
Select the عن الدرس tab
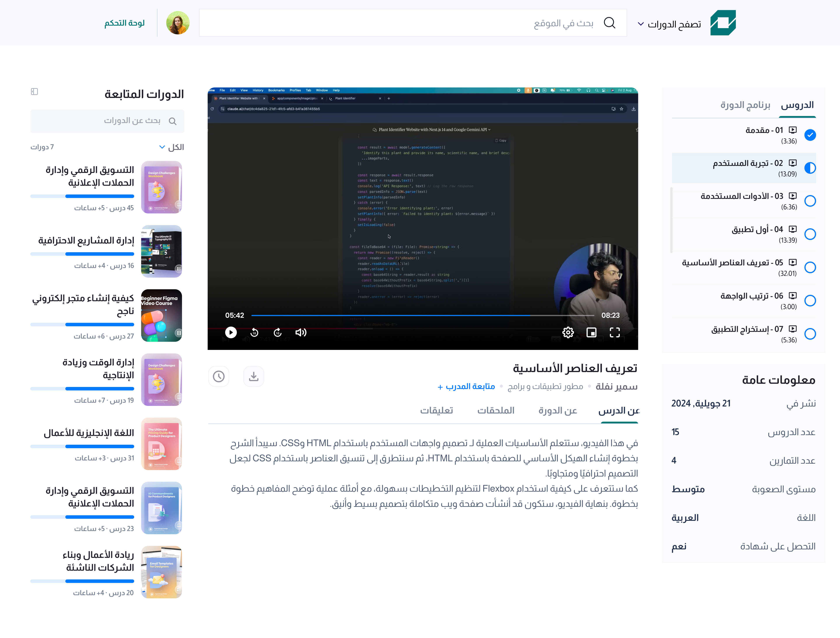619,411
